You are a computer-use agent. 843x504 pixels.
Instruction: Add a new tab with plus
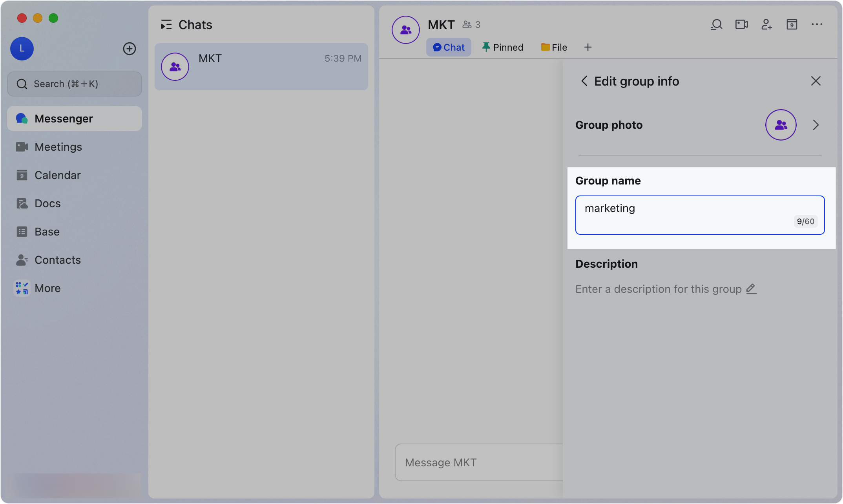588,47
